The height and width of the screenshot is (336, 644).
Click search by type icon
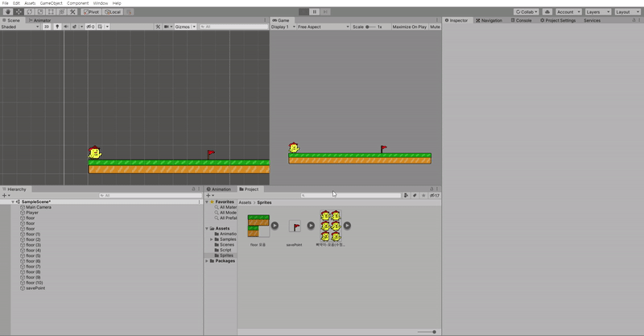click(407, 196)
